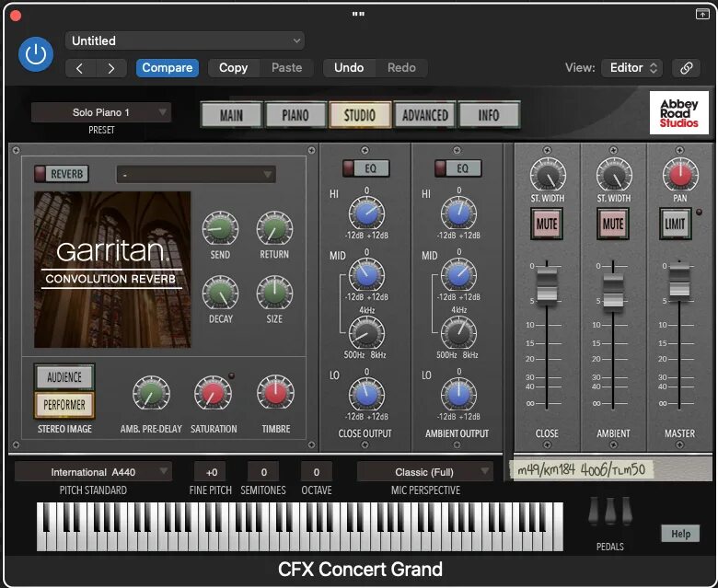
Task: Switch to the MAIN tab
Action: (x=231, y=115)
